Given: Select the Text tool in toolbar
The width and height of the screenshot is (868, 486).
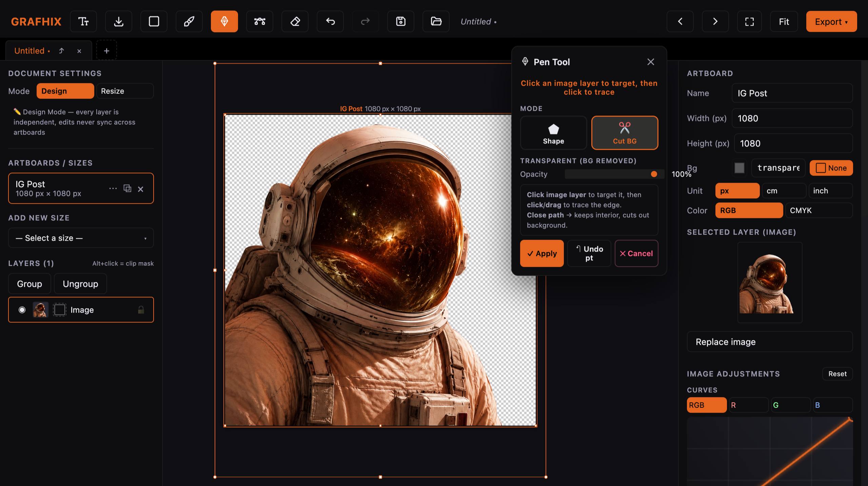Looking at the screenshot, I should (x=83, y=21).
